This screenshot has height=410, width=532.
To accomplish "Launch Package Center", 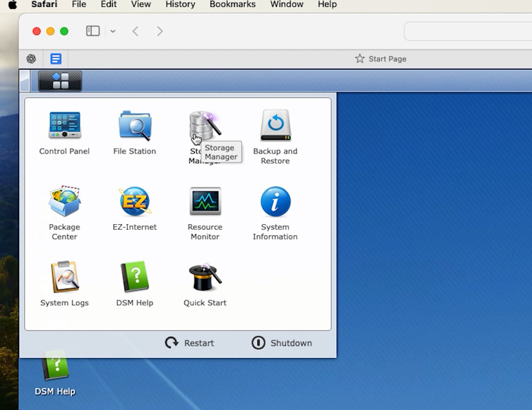I will 64,213.
